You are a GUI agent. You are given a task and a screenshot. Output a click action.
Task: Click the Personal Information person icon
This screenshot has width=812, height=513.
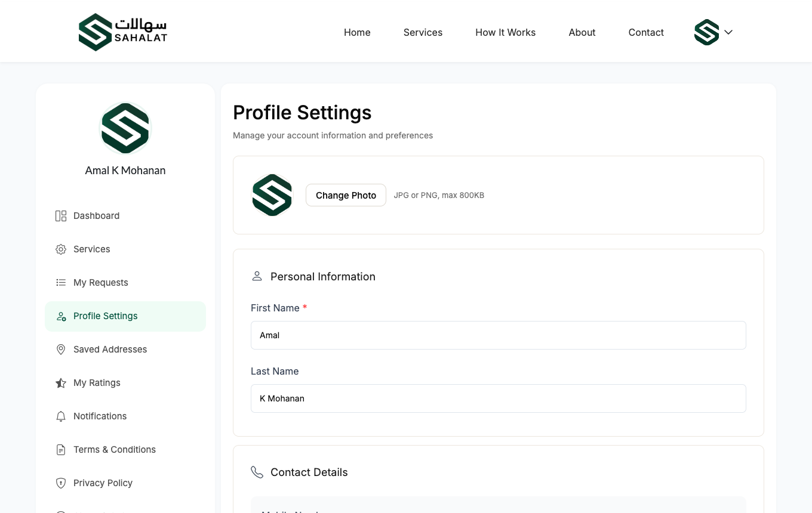pos(257,276)
